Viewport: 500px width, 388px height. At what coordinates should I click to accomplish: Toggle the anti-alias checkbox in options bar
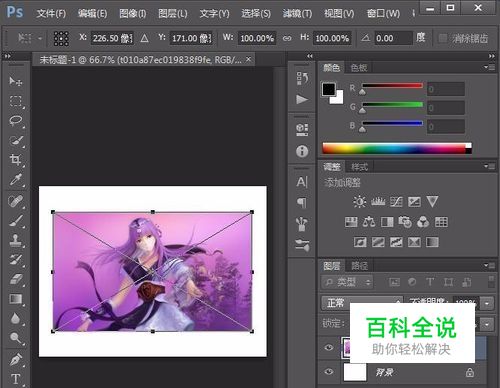[x=442, y=38]
